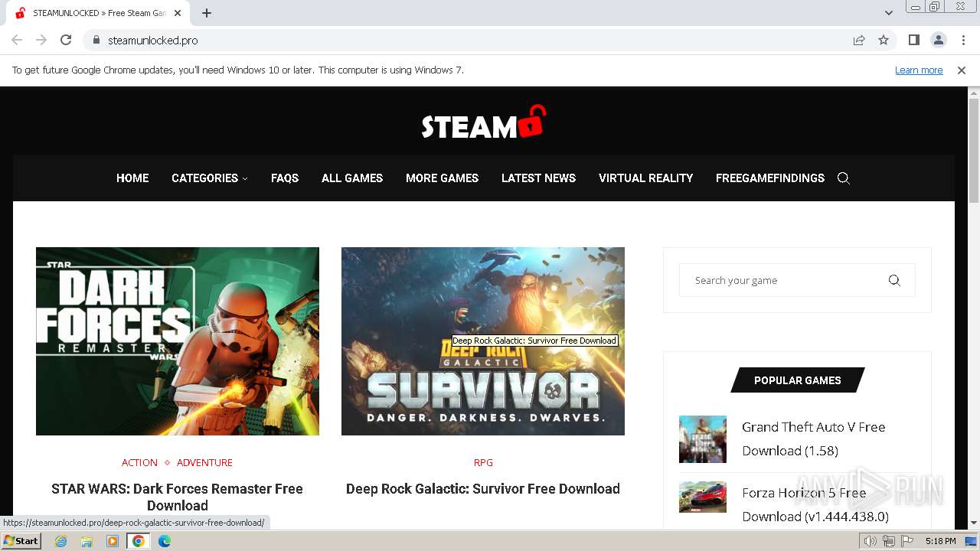Expand the CATEGORIES dropdown menu

209,178
